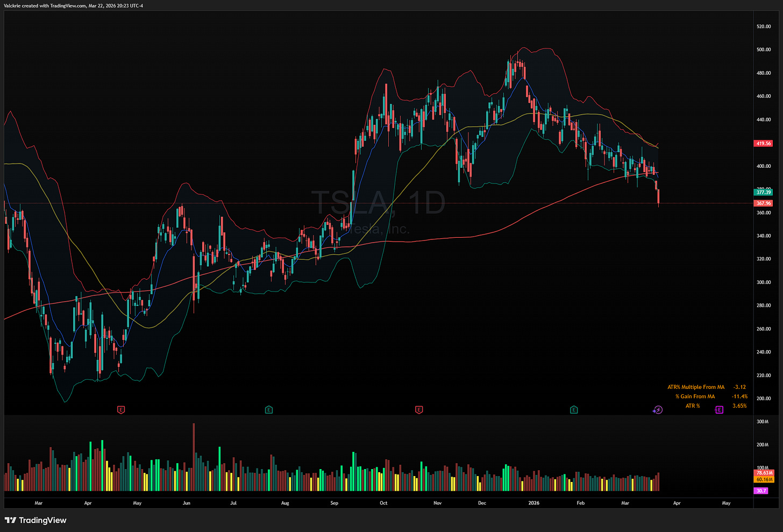
Task: Click the Dec label on time axis
Action: click(x=482, y=503)
